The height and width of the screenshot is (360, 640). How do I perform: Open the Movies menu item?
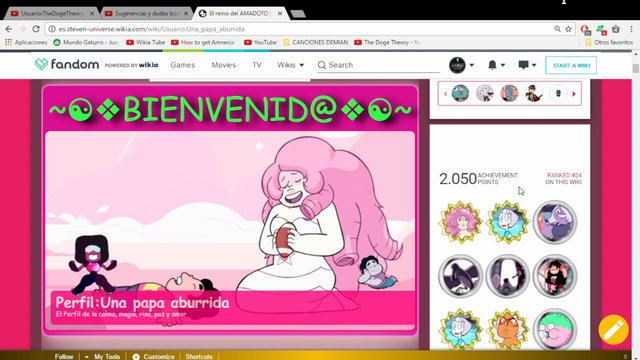pyautogui.click(x=224, y=65)
